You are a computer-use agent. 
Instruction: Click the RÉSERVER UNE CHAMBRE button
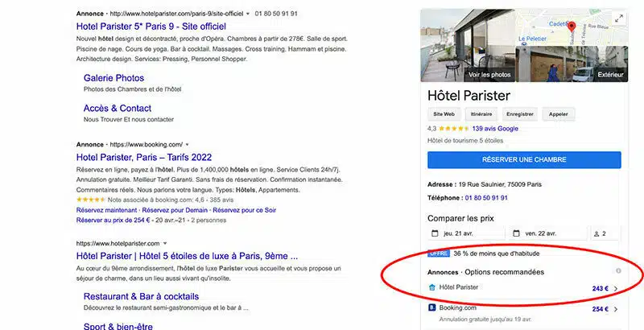tap(524, 159)
